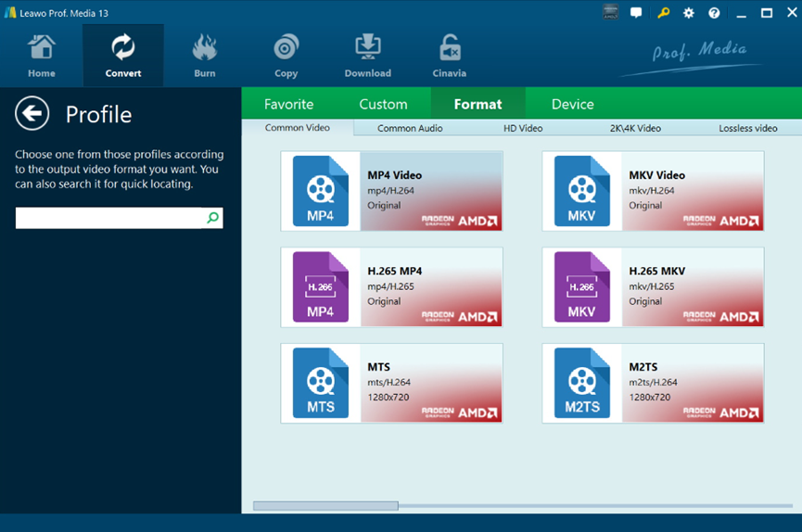Viewport: 802px width, 532px height.
Task: Select the Common Audio category
Action: (x=410, y=129)
